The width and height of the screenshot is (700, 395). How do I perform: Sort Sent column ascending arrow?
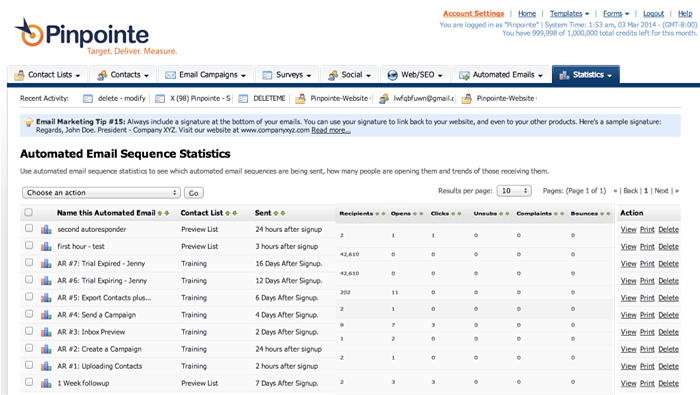(276, 213)
